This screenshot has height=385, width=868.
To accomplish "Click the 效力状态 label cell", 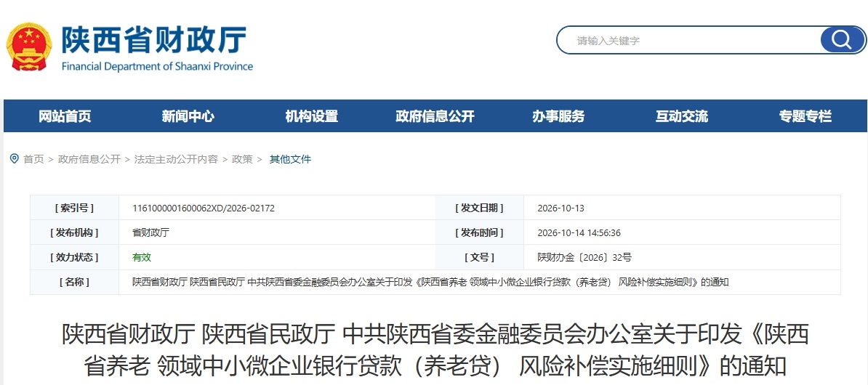I will [74, 257].
